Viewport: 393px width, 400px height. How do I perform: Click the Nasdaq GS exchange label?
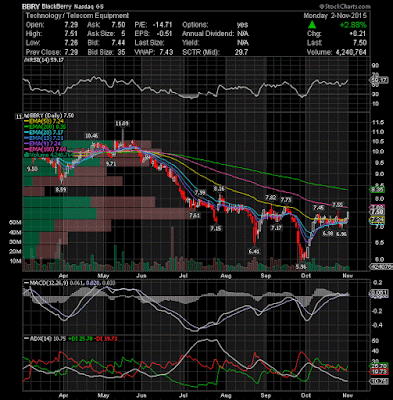click(x=89, y=7)
